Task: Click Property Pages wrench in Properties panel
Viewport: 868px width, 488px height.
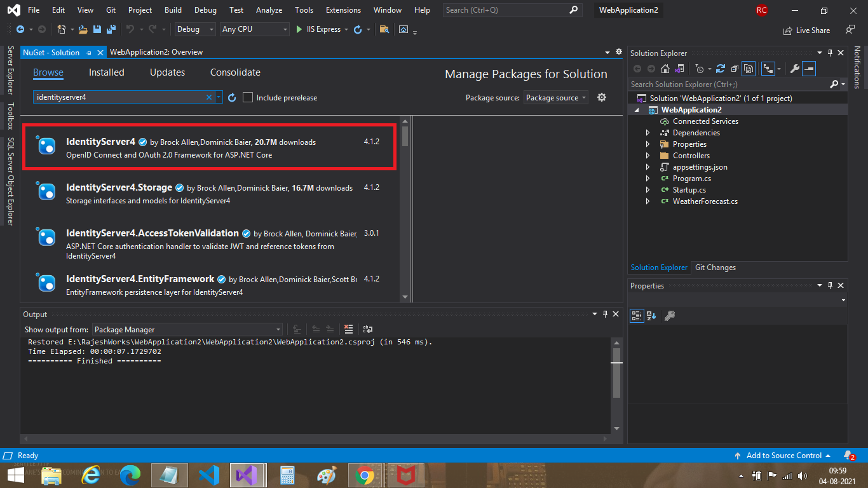Action: point(669,315)
